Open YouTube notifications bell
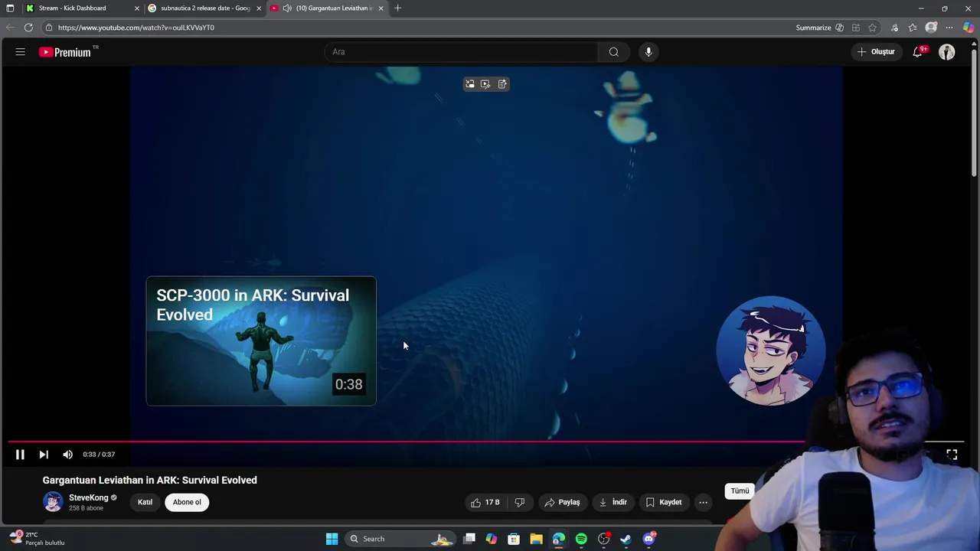This screenshot has height=551, width=980. (918, 52)
